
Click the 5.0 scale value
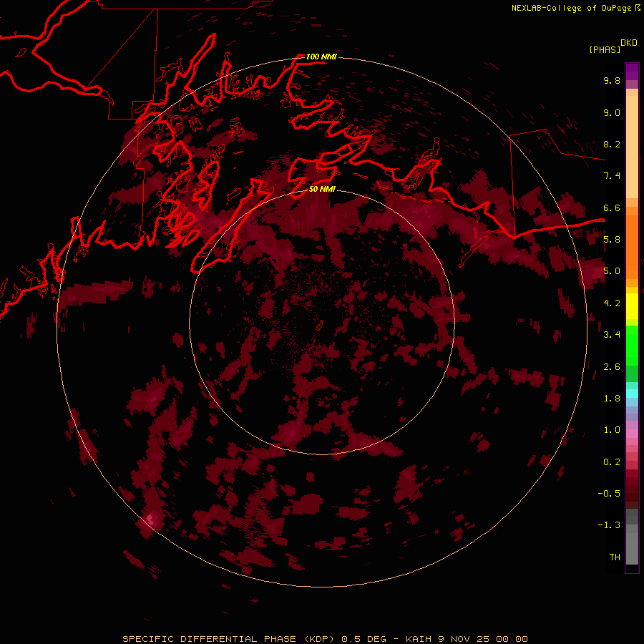click(612, 271)
